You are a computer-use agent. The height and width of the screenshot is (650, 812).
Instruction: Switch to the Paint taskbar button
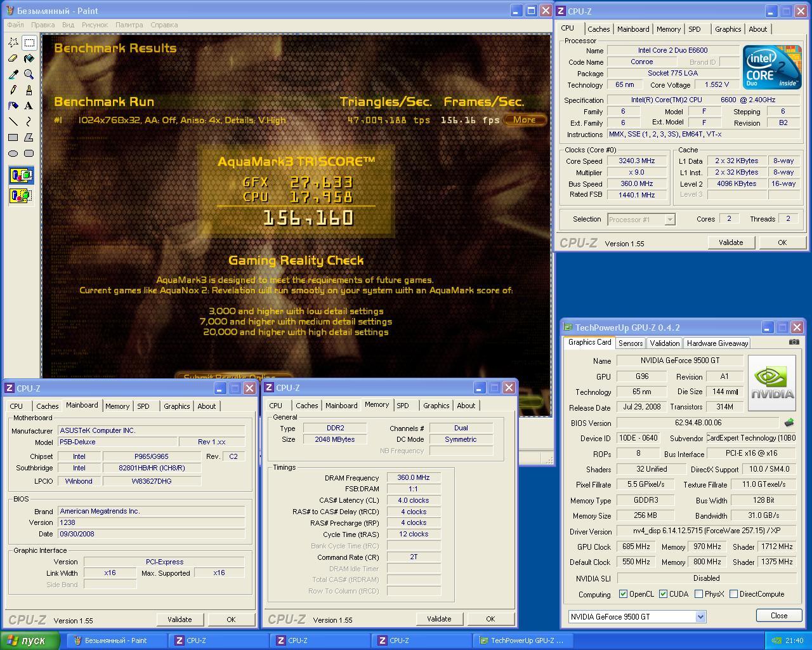[x=117, y=640]
